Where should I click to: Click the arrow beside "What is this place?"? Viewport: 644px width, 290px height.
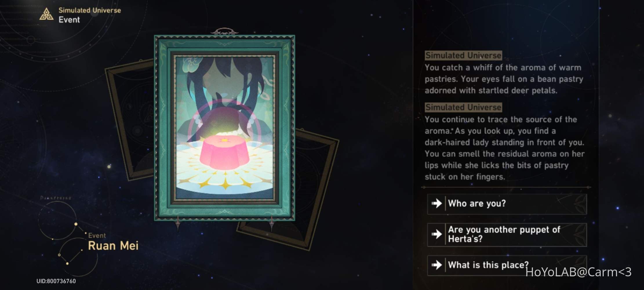point(436,265)
